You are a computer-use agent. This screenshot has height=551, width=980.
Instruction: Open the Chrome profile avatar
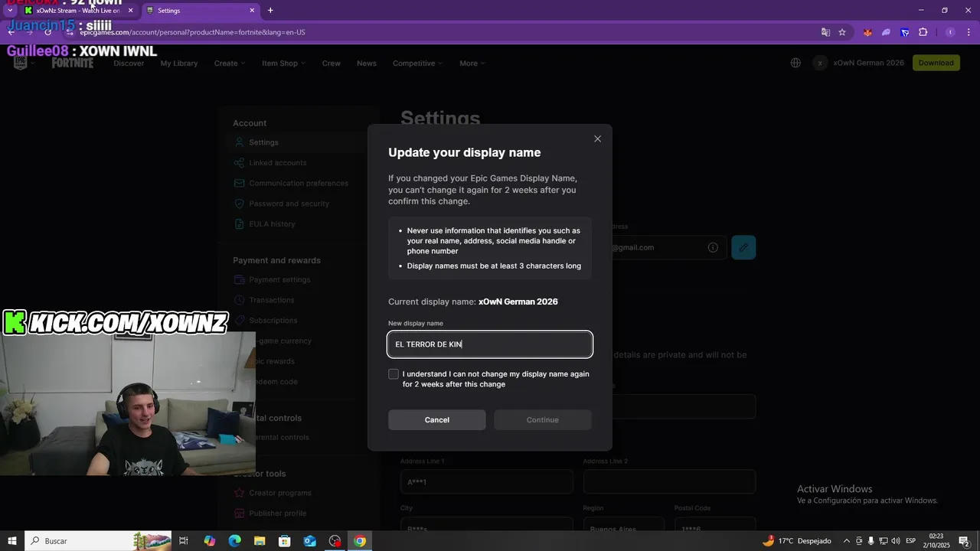tap(950, 32)
